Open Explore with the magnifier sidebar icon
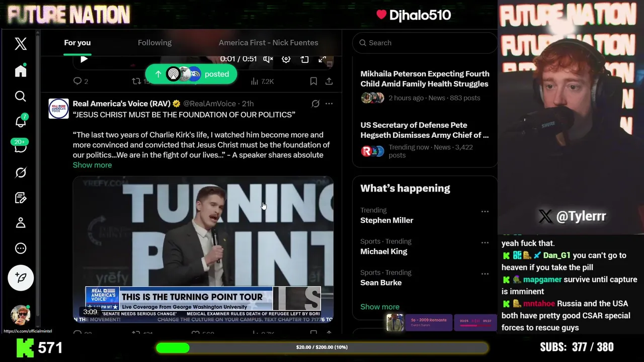Image resolution: width=644 pixels, height=362 pixels. 21,96
